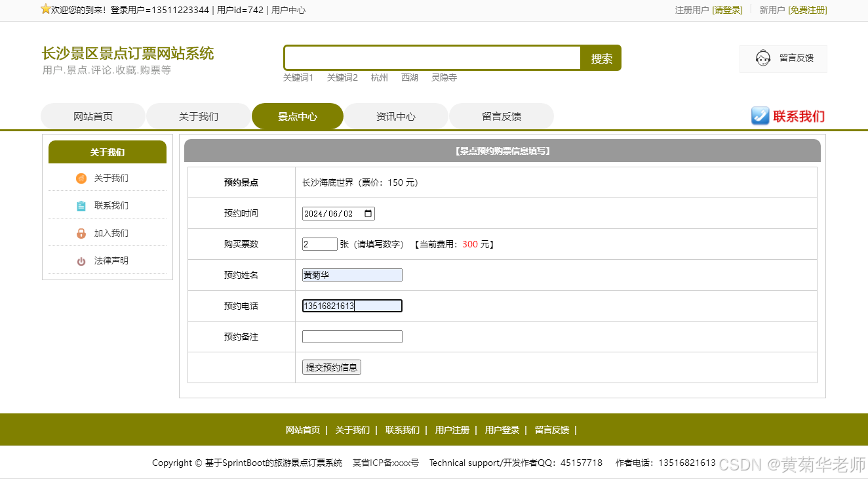The width and height of the screenshot is (868, 479).
Task: Select the 西湖 keyword link
Action: pyautogui.click(x=410, y=77)
